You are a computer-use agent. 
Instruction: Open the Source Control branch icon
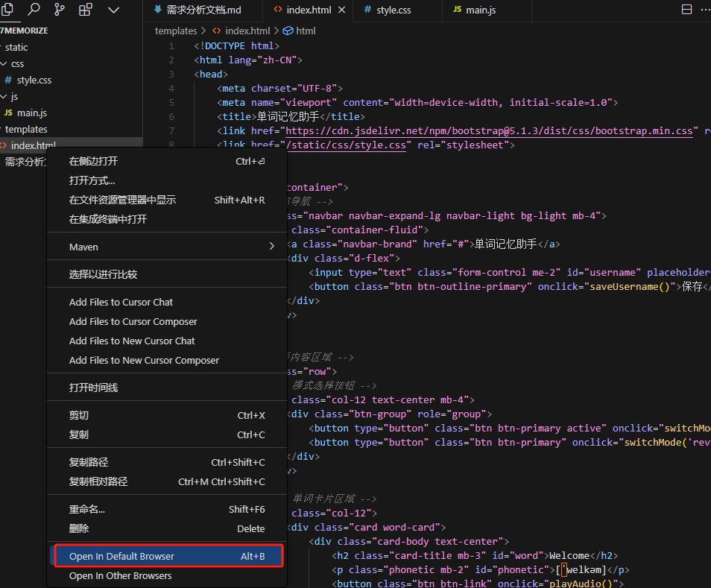(x=60, y=9)
